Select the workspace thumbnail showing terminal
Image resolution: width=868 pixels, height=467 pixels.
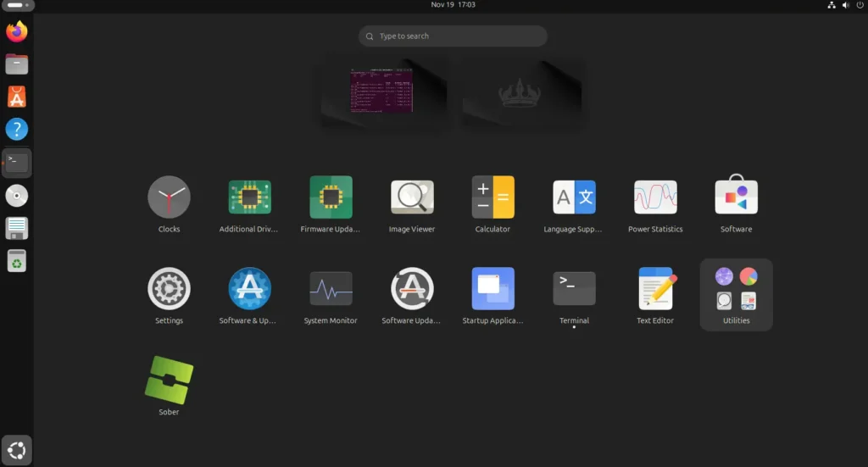coord(383,93)
